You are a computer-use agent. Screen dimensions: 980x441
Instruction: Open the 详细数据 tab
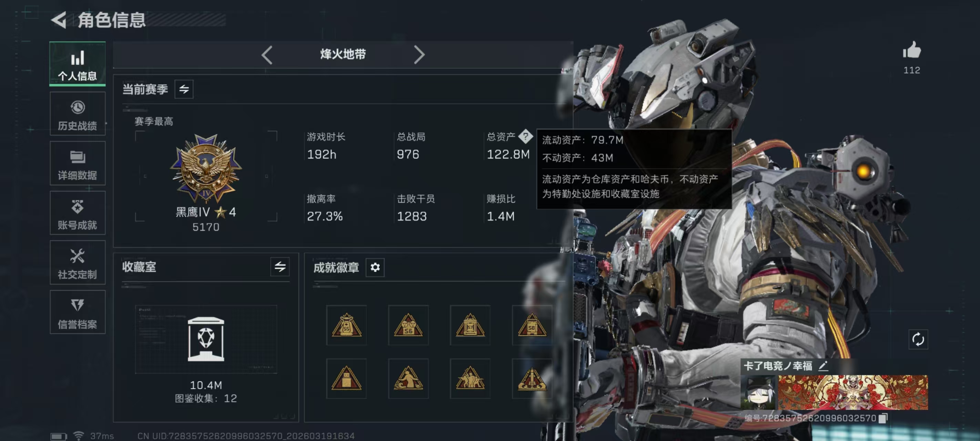point(78,163)
